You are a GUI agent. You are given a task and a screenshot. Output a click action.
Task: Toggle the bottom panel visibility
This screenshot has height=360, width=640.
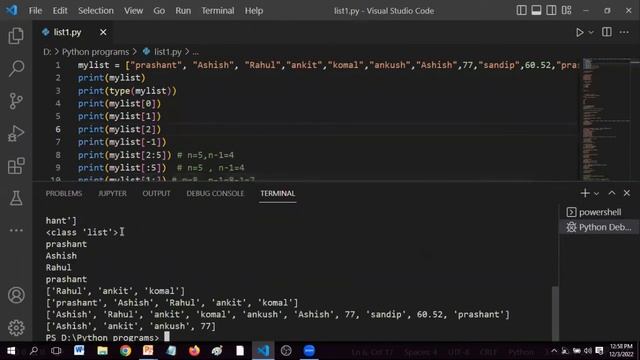(536, 10)
